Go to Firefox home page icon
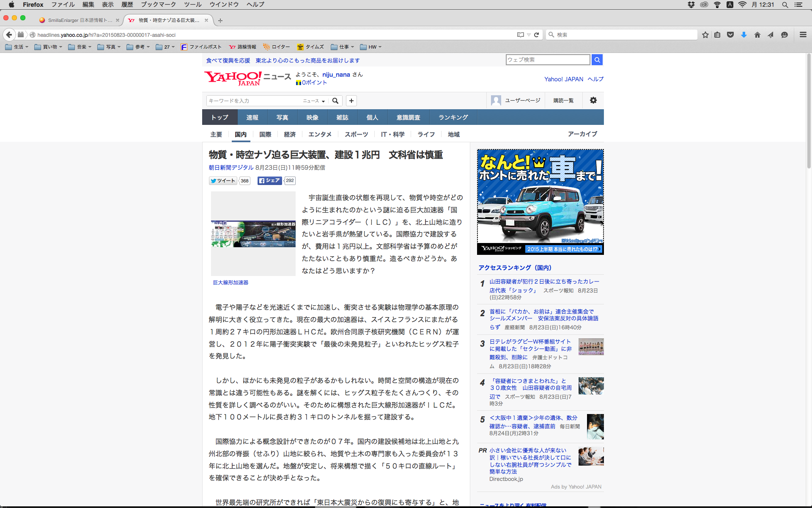 [757, 35]
